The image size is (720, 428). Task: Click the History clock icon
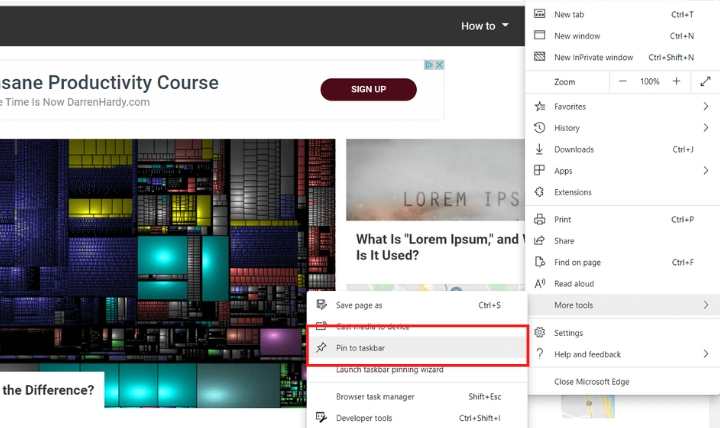coord(540,128)
